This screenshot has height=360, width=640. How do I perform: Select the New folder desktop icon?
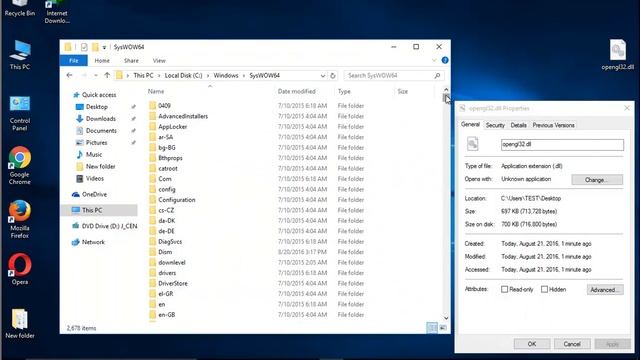[x=20, y=324]
